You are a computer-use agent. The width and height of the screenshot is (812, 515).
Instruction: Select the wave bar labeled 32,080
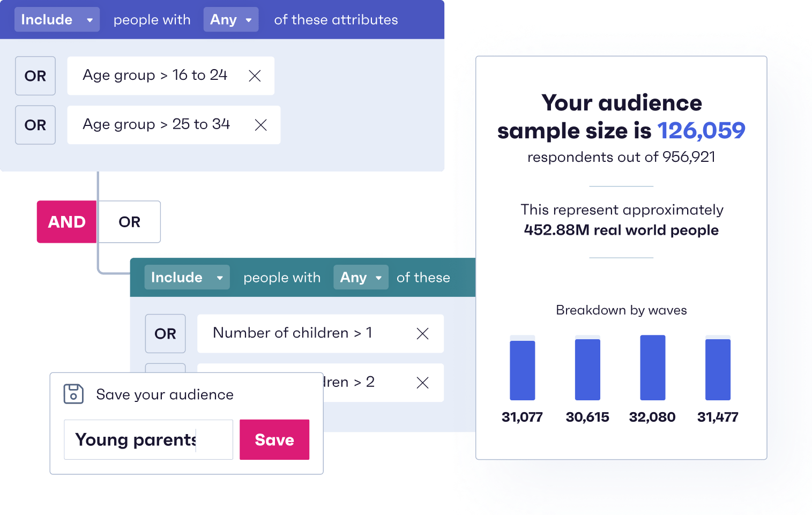click(x=652, y=368)
